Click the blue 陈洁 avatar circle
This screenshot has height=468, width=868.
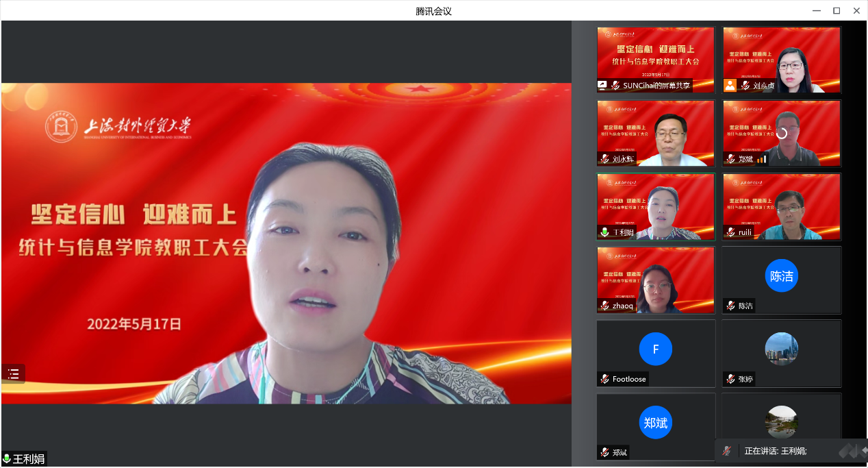[x=781, y=276]
